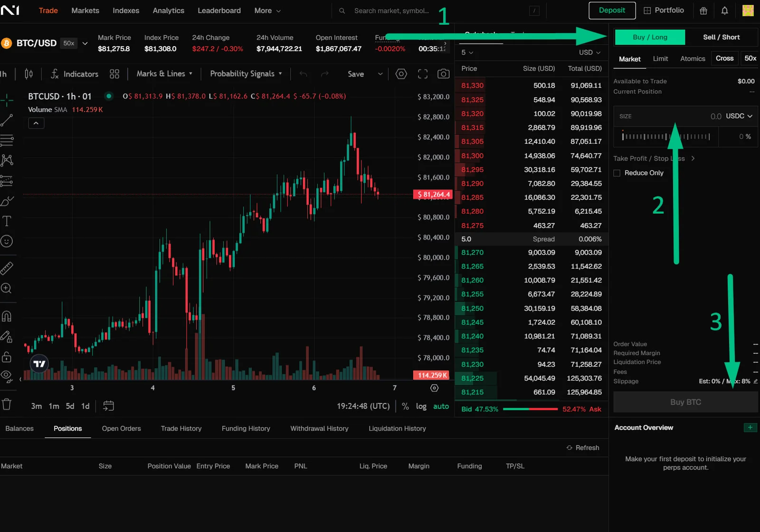Select the trend line drawing tool
The image size is (760, 532).
coord(7,120)
